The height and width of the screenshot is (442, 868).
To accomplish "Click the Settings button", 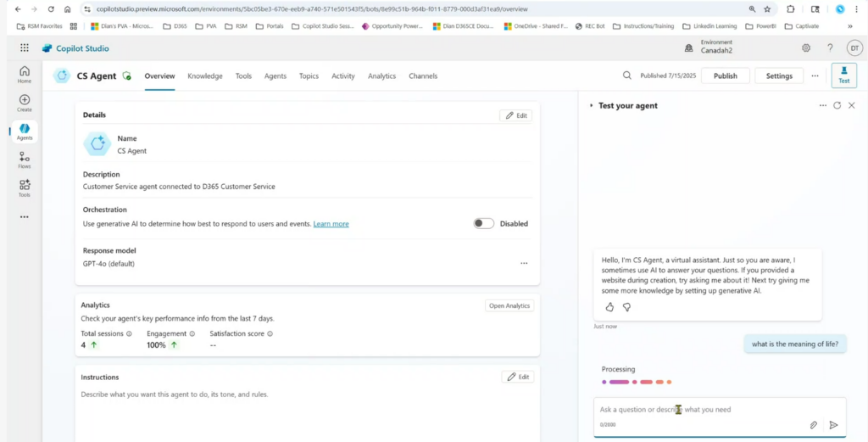I will pos(779,76).
